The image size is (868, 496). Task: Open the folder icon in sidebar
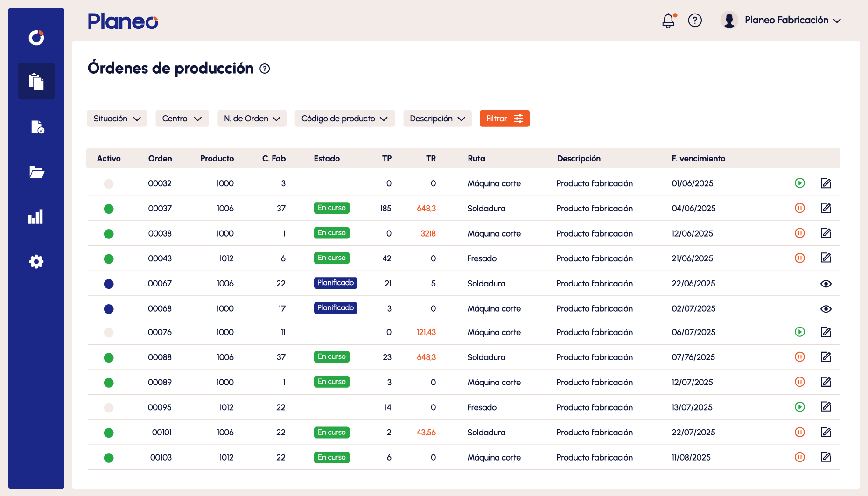(36, 172)
